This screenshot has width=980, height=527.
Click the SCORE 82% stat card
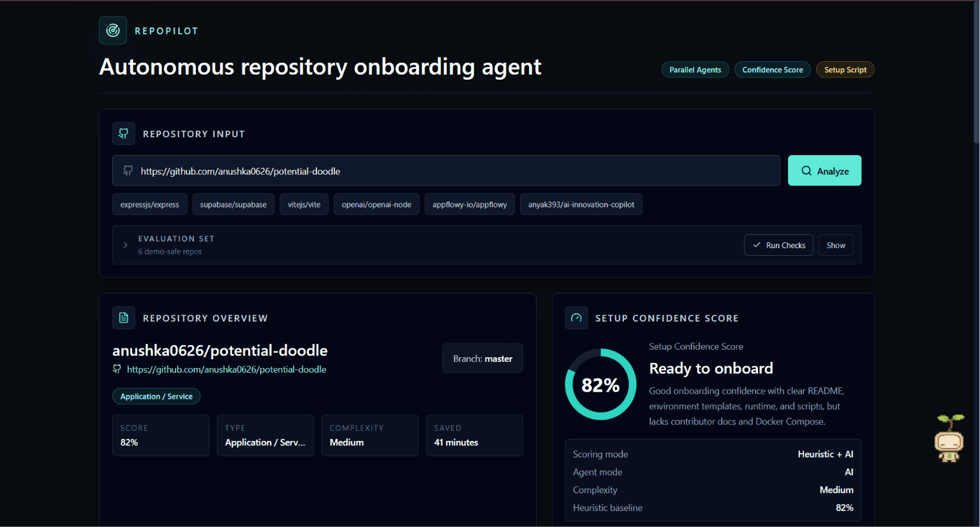161,435
